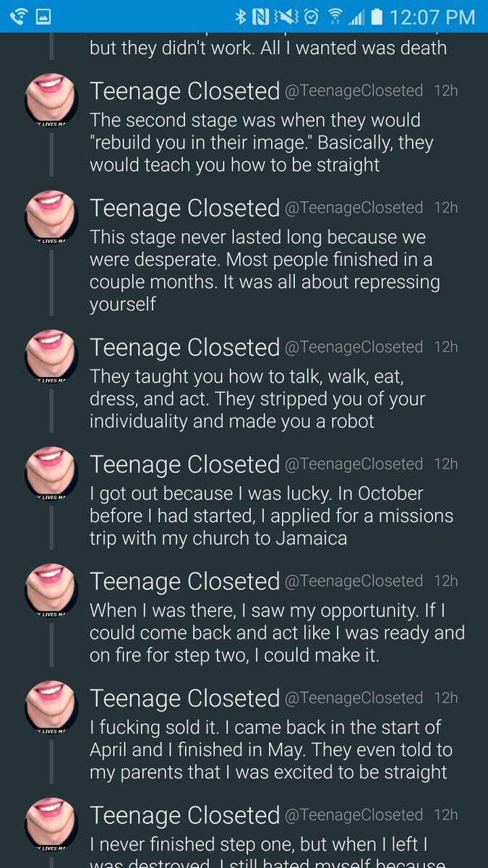Open tweet about repressing yourself
This screenshot has width=488, height=868.
264,271
